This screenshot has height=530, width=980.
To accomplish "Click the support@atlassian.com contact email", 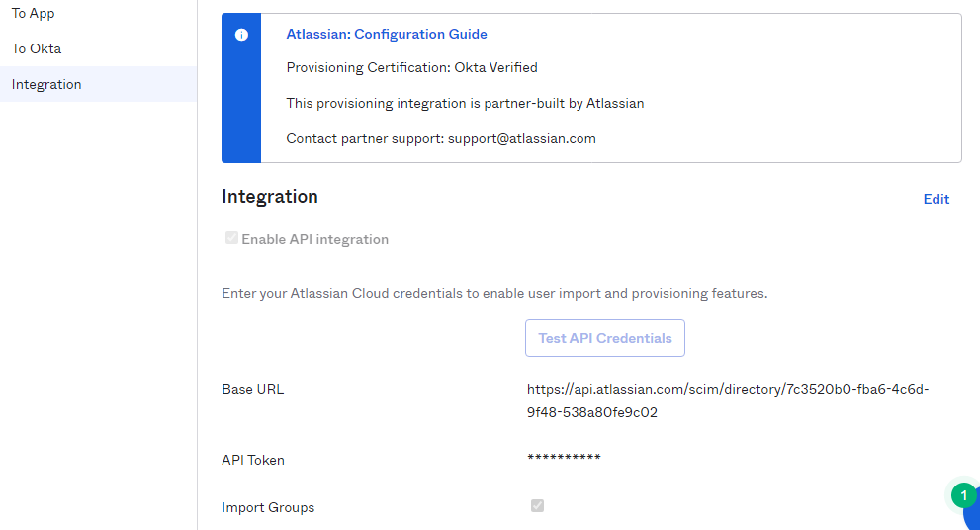I will coord(522,138).
